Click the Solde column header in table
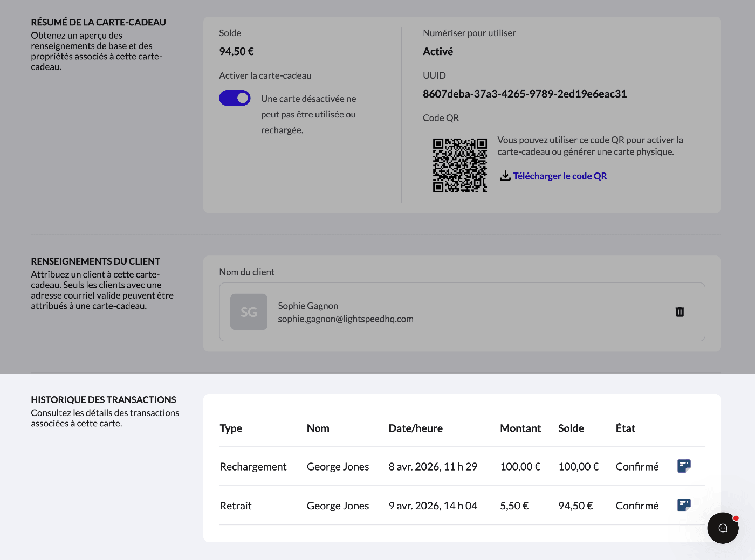The width and height of the screenshot is (755, 560). (571, 428)
